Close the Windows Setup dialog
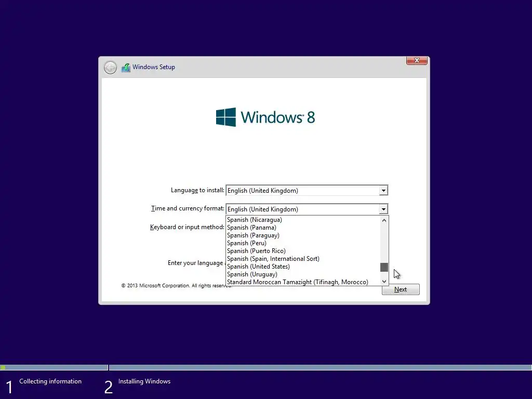This screenshot has width=532, height=399. point(417,60)
